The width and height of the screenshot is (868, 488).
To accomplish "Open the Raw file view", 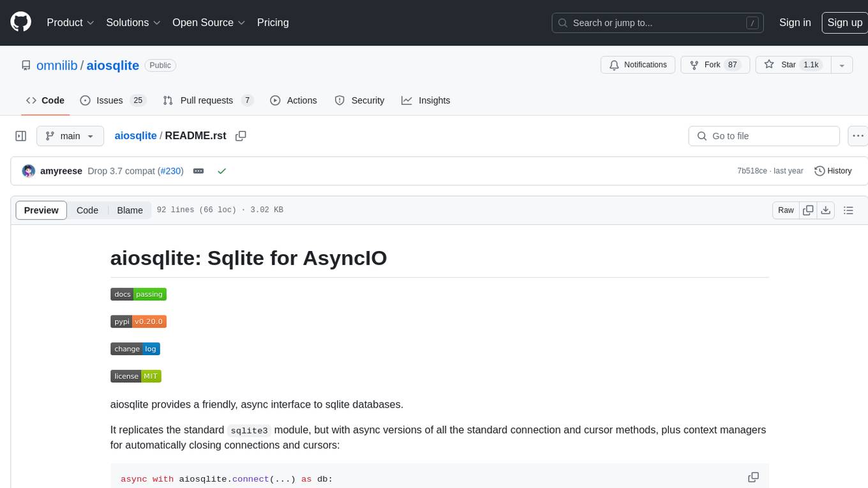I will point(786,210).
